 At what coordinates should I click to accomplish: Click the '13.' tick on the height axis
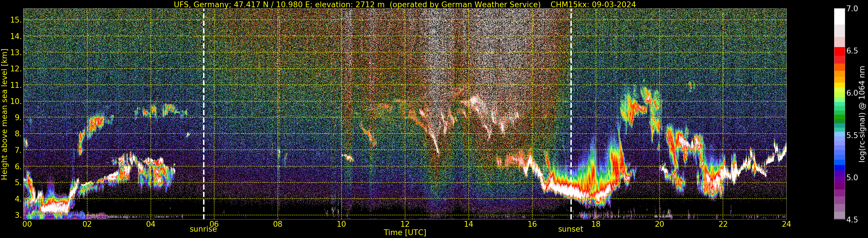tap(16, 53)
